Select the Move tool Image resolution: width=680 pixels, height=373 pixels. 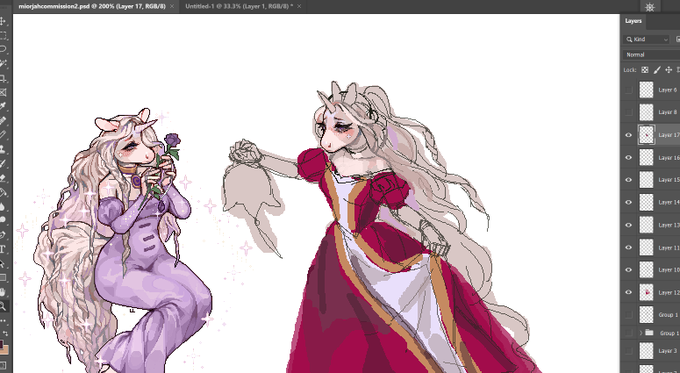pos(3,21)
